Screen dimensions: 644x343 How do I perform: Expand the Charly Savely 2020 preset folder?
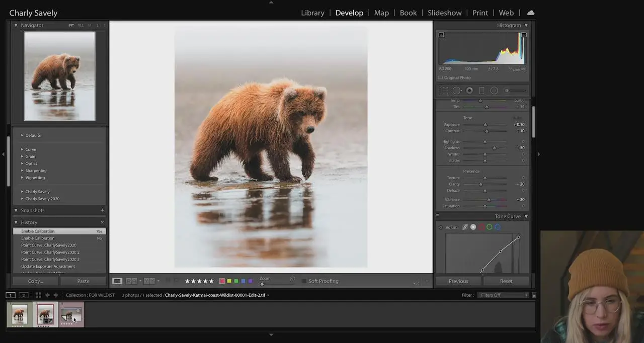22,199
